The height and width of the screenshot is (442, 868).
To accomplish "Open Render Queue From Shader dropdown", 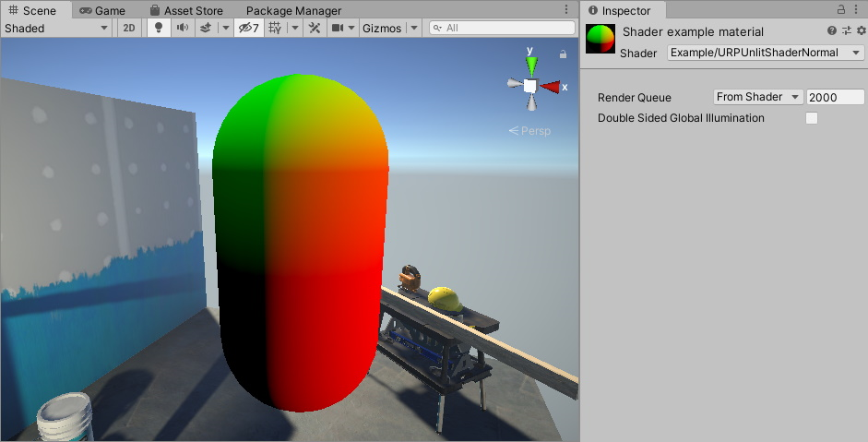I will coord(757,97).
